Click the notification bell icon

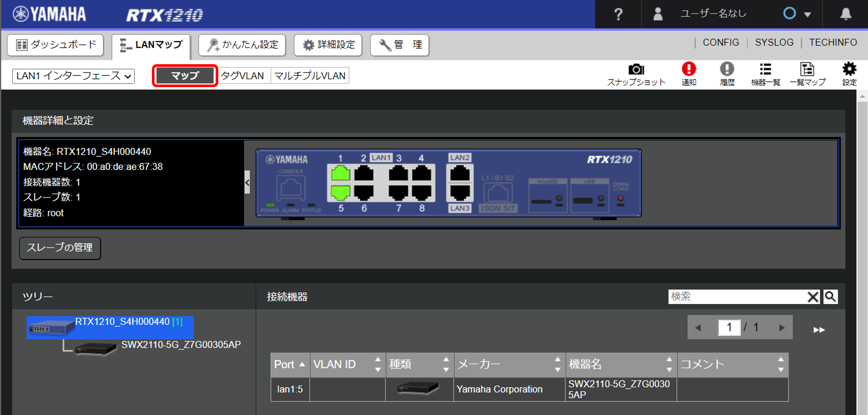pos(845,14)
